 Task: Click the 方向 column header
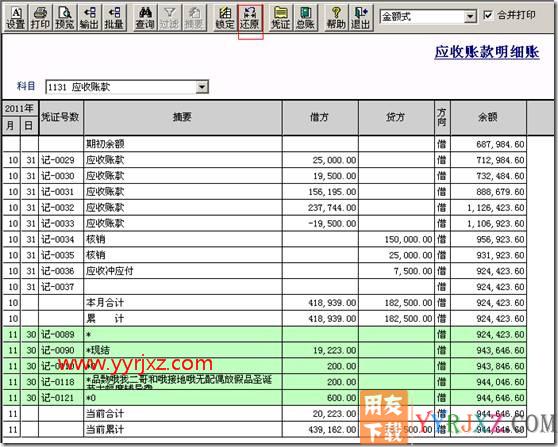[442, 117]
